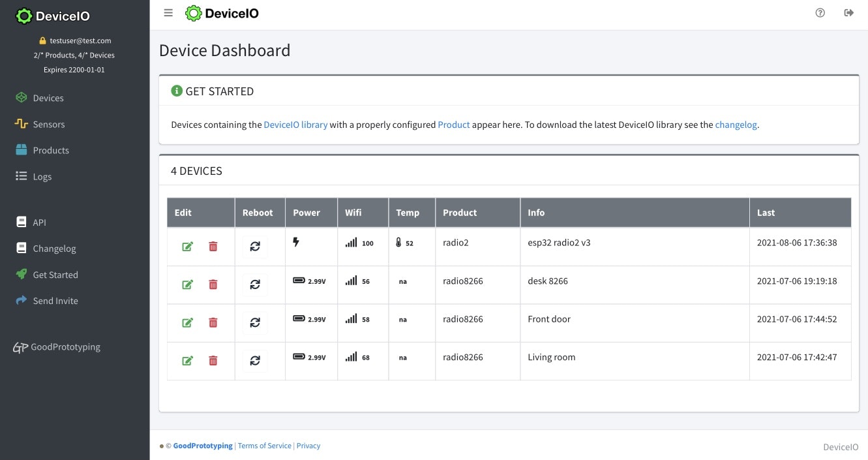
Task: Click the Send Invite sidebar option
Action: (56, 300)
